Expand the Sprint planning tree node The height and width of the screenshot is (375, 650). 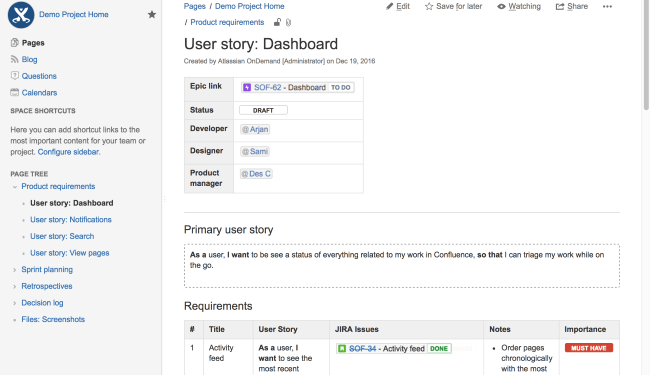(x=15, y=270)
